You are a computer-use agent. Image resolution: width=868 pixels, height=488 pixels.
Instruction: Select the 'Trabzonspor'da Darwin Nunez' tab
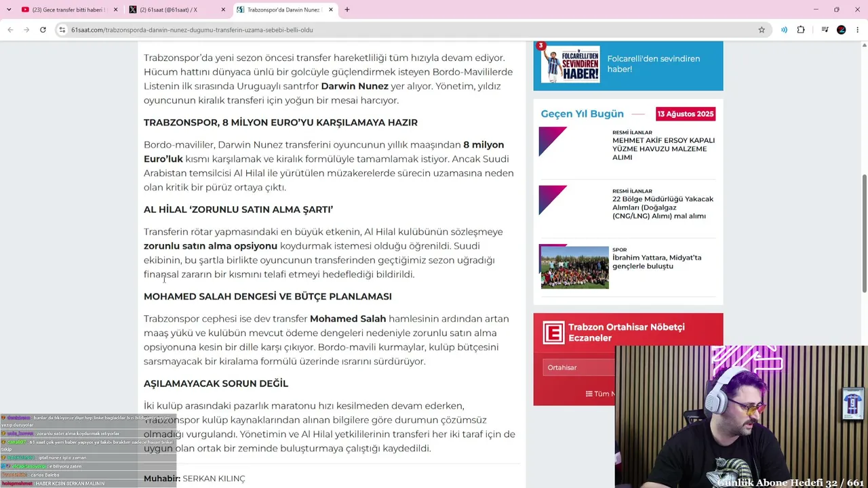click(285, 9)
